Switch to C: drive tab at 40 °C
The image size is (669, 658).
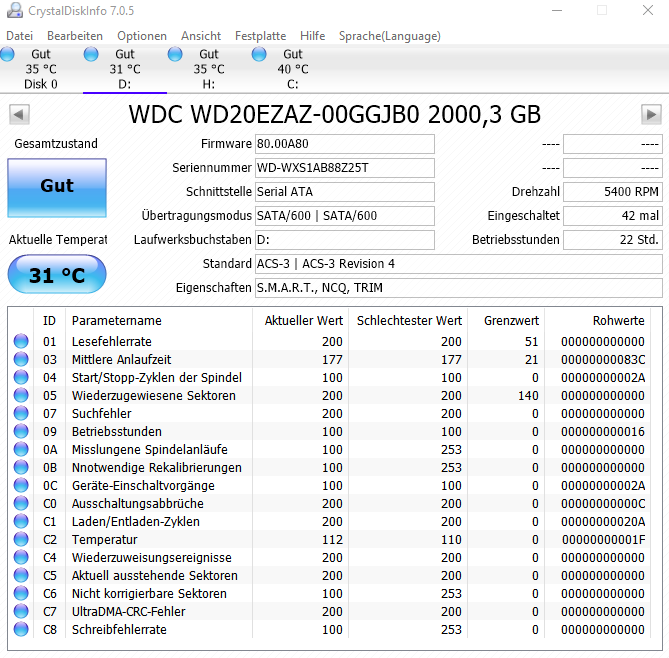point(293,69)
